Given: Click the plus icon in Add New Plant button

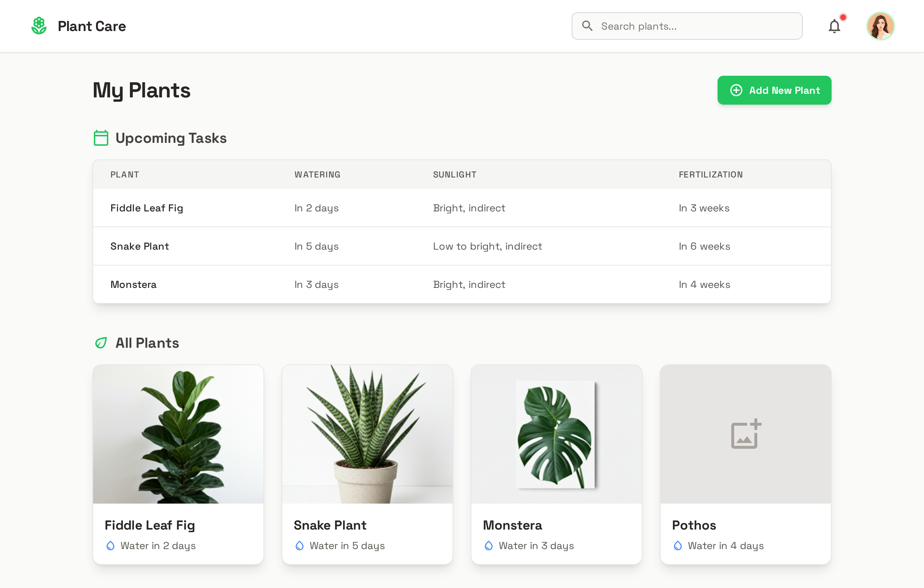Looking at the screenshot, I should tap(736, 90).
